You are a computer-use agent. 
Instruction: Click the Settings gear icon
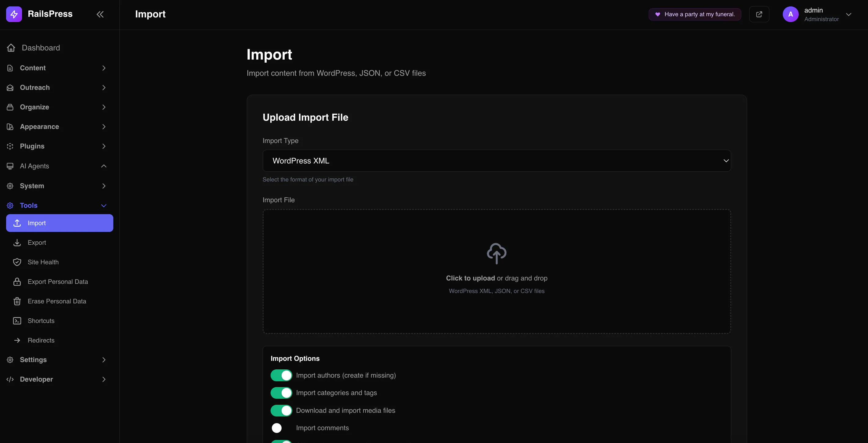[x=10, y=360]
